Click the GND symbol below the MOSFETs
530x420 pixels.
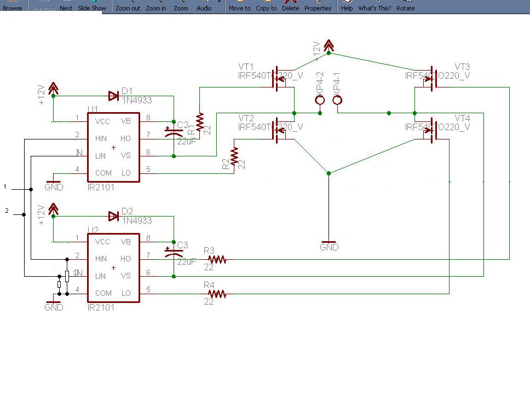[329, 243]
